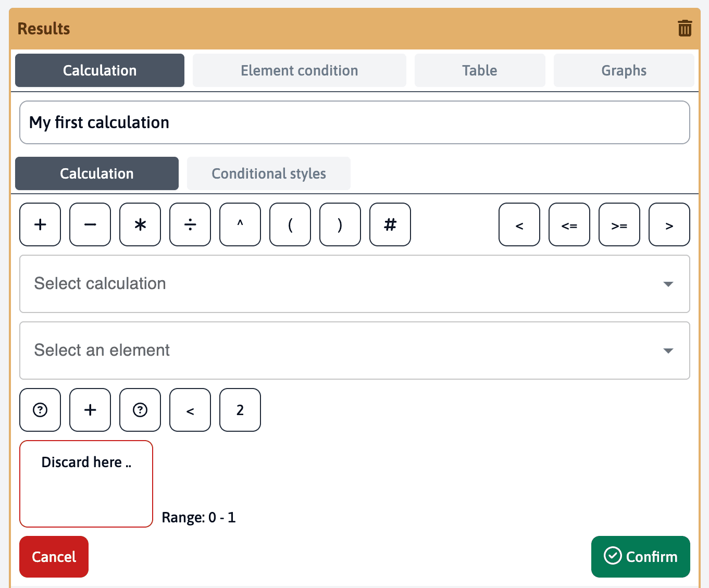Expand the Select an element dropdown

(354, 351)
